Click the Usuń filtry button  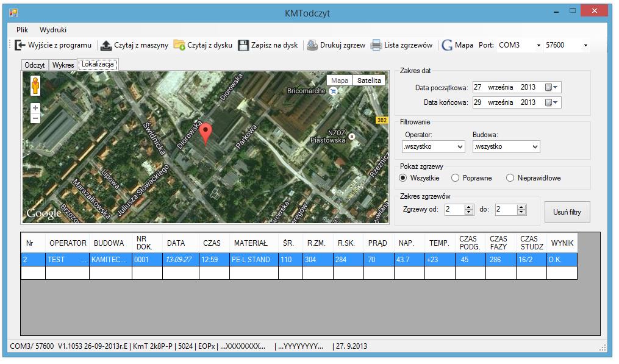pos(567,212)
